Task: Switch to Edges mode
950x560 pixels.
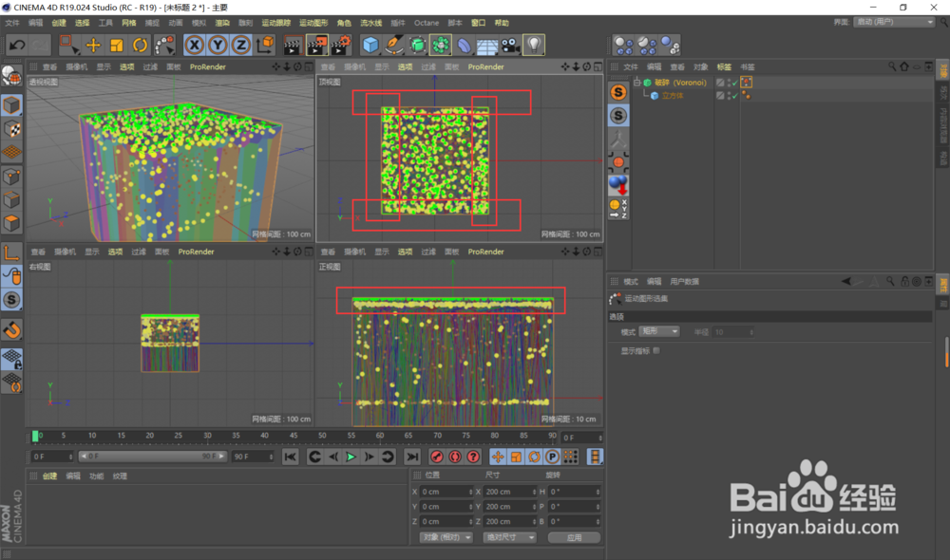Action: (12, 200)
